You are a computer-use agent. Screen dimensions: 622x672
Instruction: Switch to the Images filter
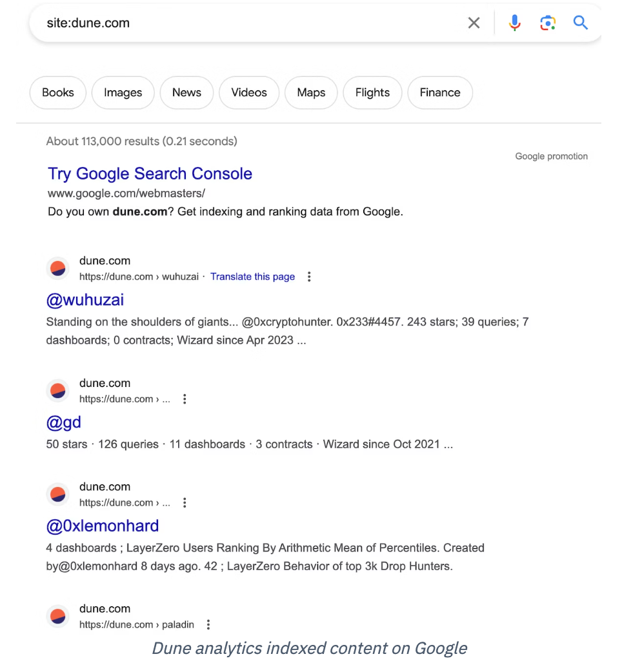[x=123, y=93]
